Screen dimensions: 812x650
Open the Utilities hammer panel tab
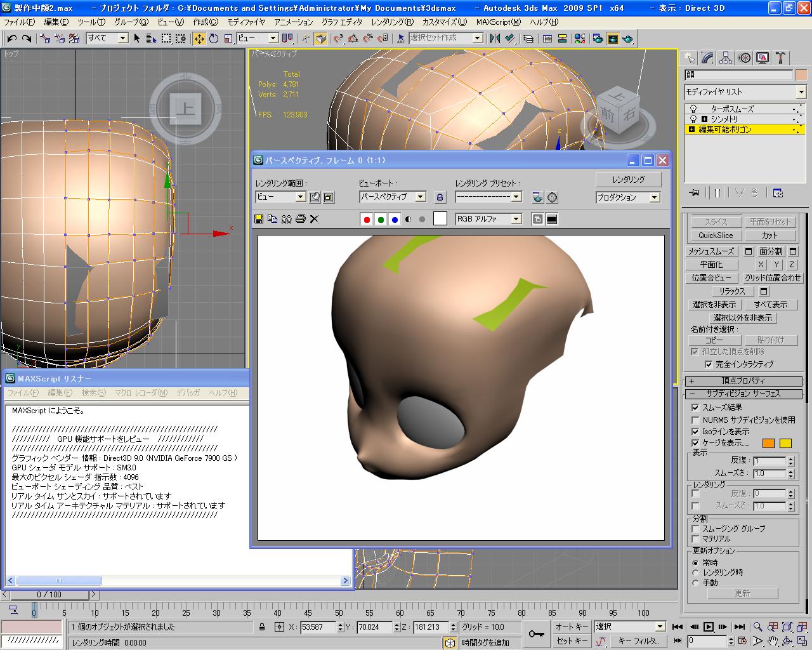(x=781, y=58)
